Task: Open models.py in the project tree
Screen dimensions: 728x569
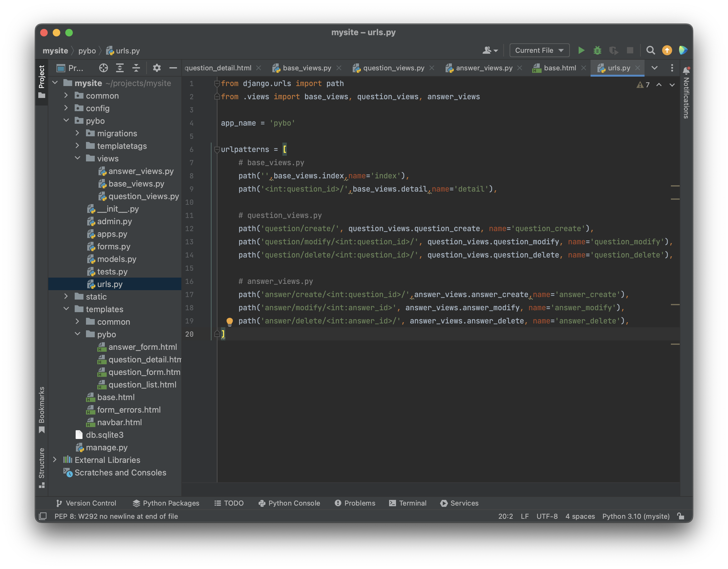Action: [x=116, y=259]
